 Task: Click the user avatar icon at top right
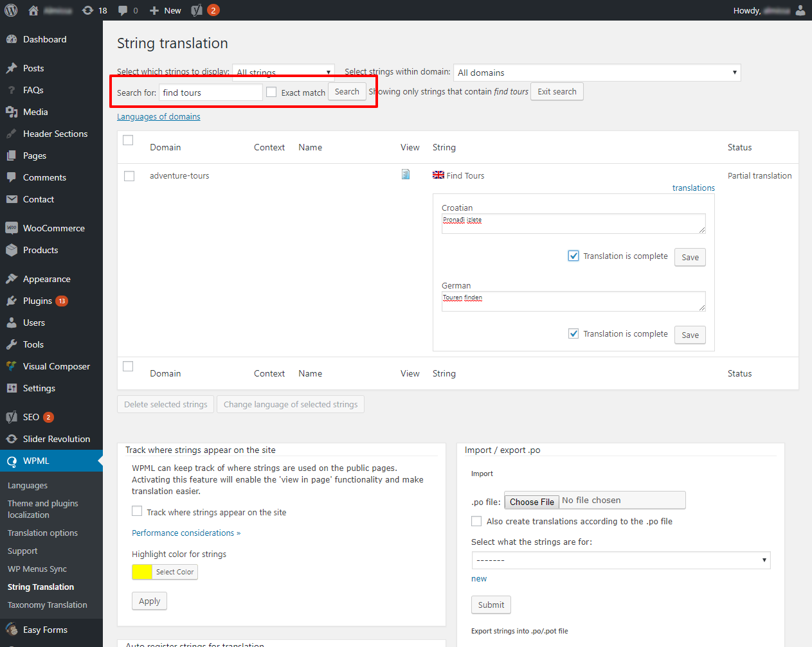click(x=800, y=10)
